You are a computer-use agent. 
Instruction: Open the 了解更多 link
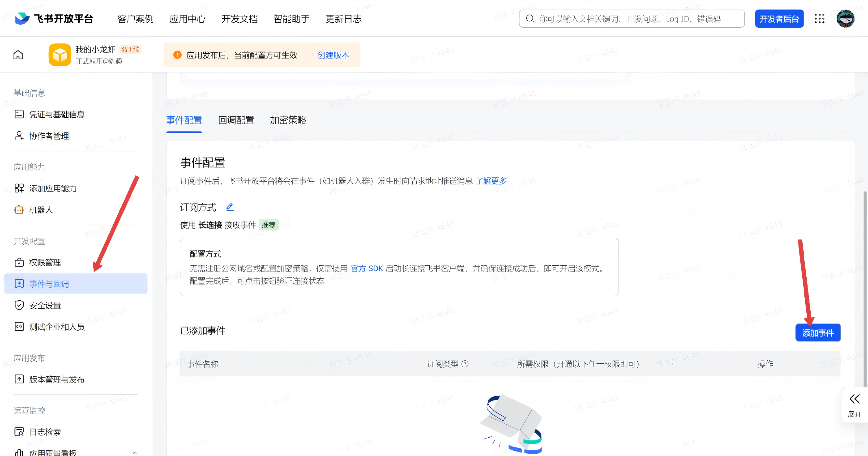491,181
